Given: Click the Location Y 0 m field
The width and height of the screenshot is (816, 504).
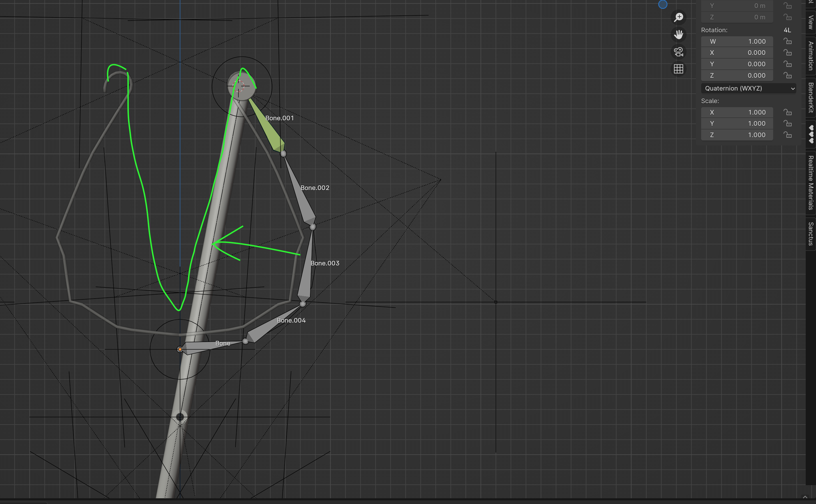Looking at the screenshot, I should [x=737, y=6].
